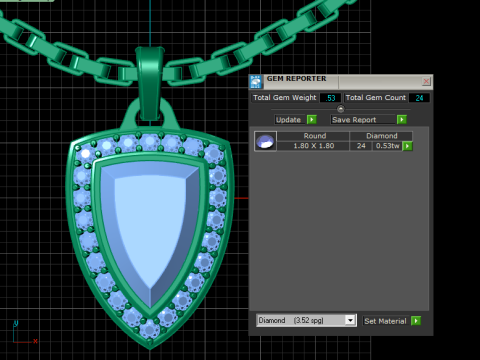
Task: Select the round gem thumbnail icon
Action: pos(265,141)
